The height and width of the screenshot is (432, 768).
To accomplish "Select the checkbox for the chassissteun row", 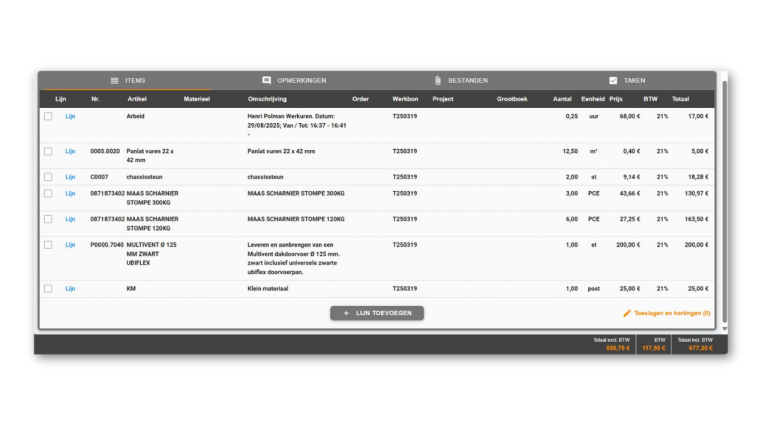I will 48,177.
